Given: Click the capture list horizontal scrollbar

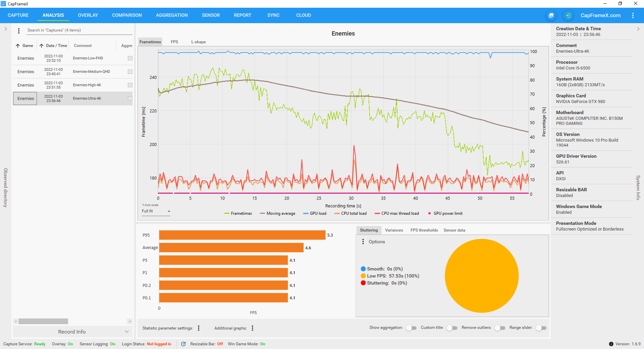Looking at the screenshot, I should coord(43,321).
